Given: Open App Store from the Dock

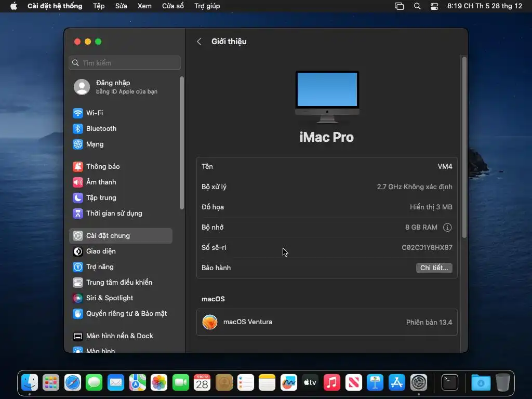Looking at the screenshot, I should pyautogui.click(x=396, y=383).
